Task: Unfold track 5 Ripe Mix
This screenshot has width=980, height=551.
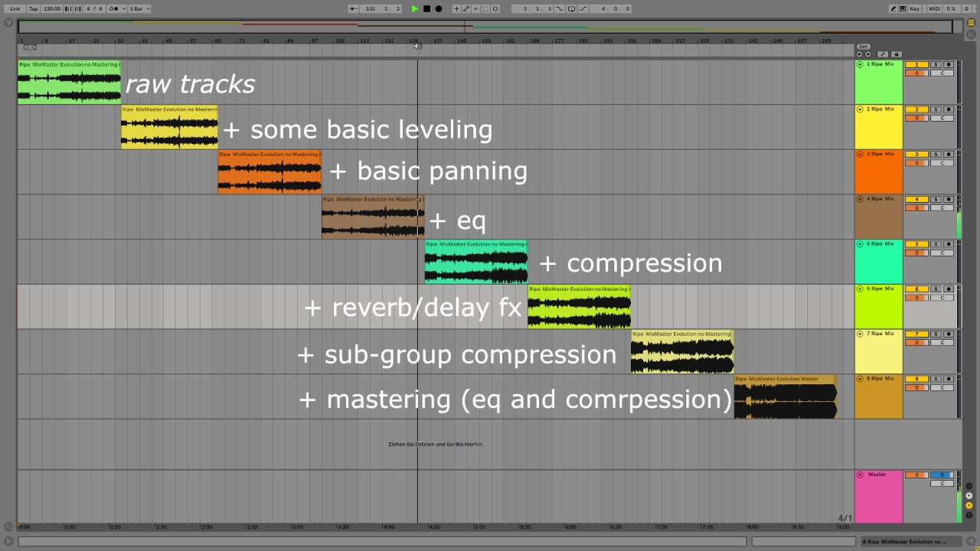Action: coord(860,244)
